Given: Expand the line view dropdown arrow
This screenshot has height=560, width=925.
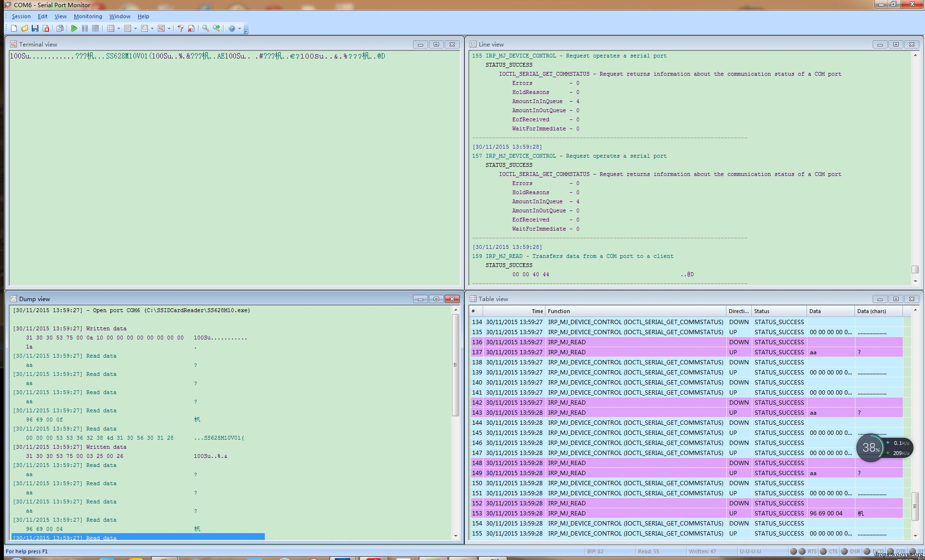Looking at the screenshot, I should point(135,29).
